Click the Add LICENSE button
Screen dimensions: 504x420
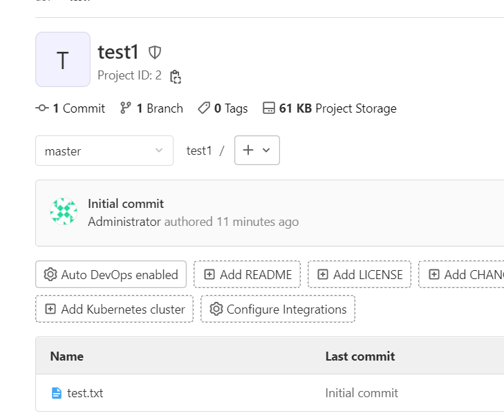[x=360, y=274]
